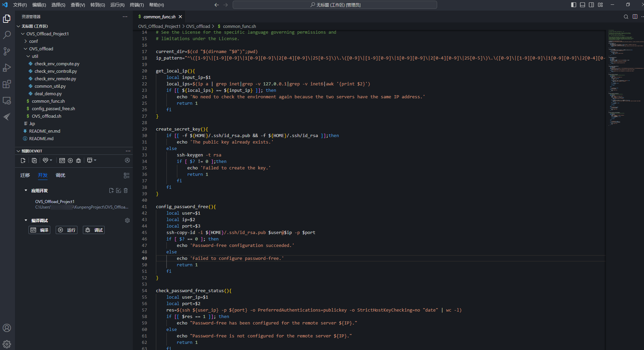This screenshot has height=350, width=644.
Task: Open the 查看(V) menu
Action: (x=78, y=5)
